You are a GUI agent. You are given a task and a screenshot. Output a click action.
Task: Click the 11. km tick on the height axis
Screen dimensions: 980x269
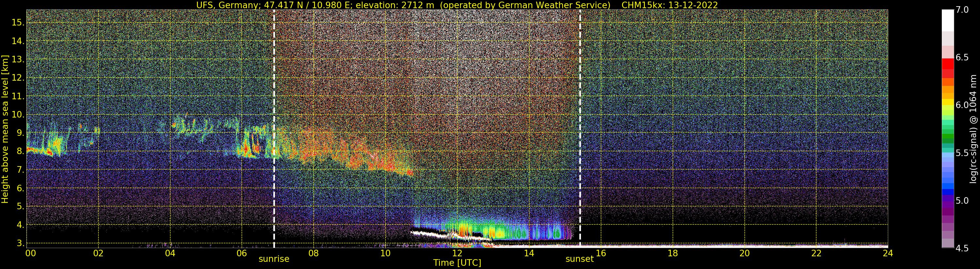[18, 96]
